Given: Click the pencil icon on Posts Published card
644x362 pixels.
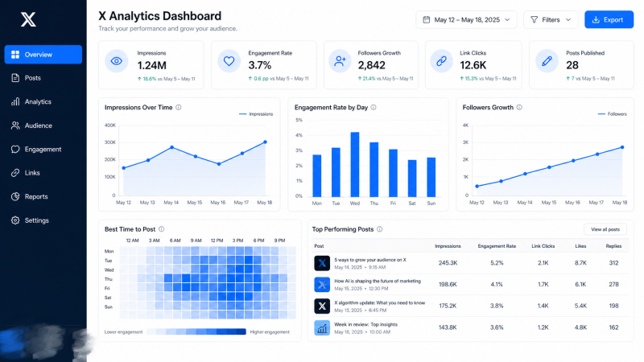Looking at the screenshot, I should pos(547,60).
